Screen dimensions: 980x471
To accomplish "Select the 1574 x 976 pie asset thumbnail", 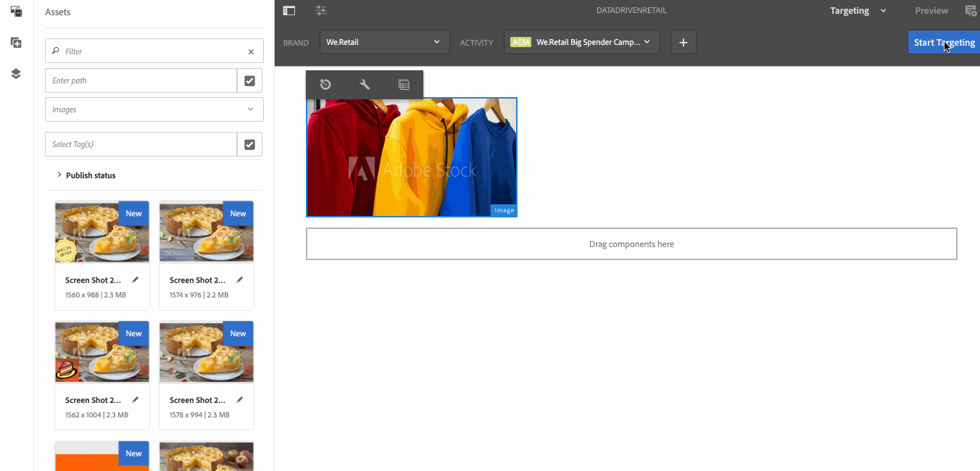I will [207, 230].
